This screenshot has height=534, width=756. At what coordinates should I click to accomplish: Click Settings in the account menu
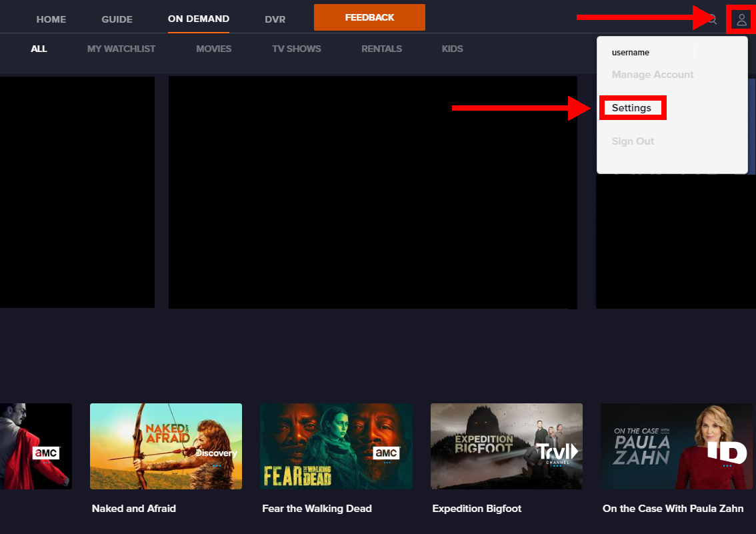coord(632,107)
